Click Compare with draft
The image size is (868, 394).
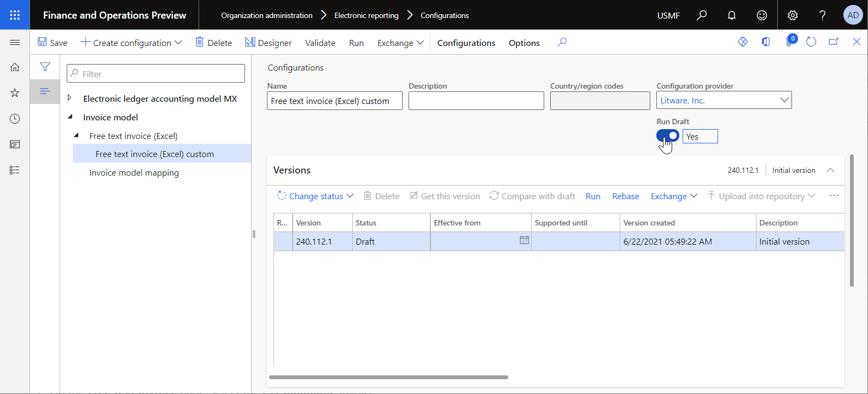(x=532, y=196)
